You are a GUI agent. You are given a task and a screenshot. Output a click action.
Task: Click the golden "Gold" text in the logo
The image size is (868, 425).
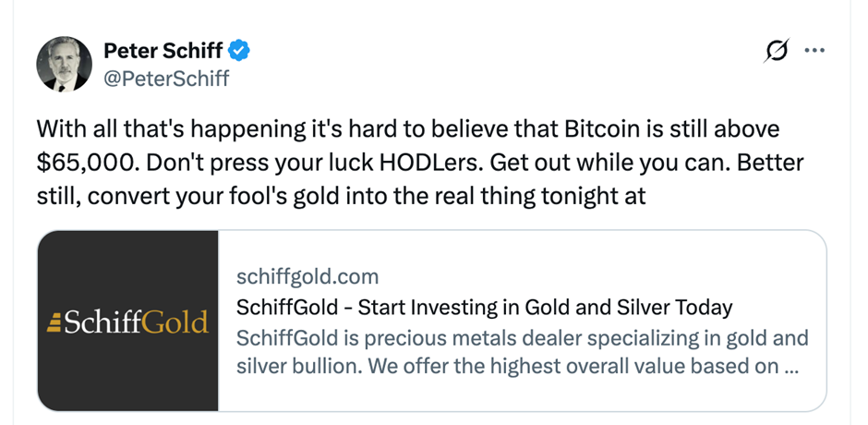tap(175, 322)
